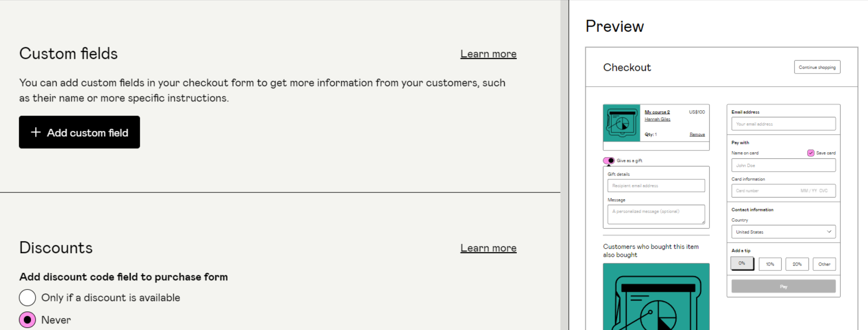Open the 'My course 2' link
The image size is (868, 330).
(x=657, y=111)
